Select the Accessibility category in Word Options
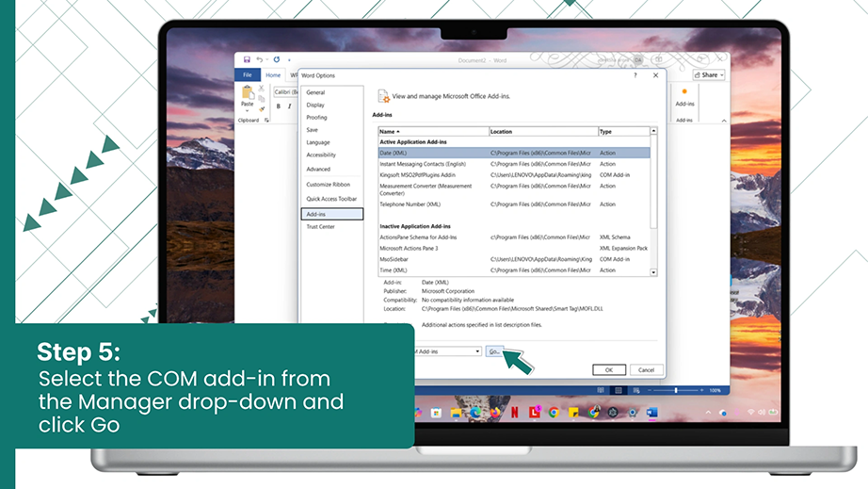The height and width of the screenshot is (489, 868). click(x=321, y=155)
